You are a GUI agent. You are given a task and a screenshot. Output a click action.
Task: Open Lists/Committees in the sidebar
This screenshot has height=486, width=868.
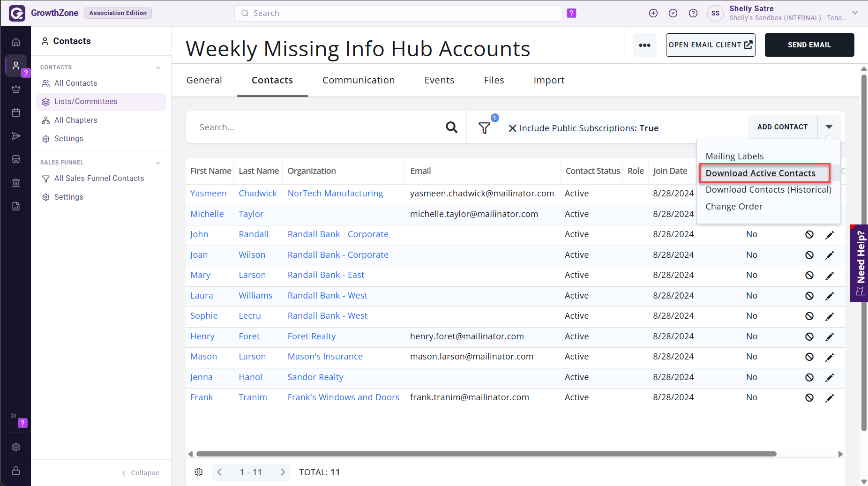click(101, 102)
